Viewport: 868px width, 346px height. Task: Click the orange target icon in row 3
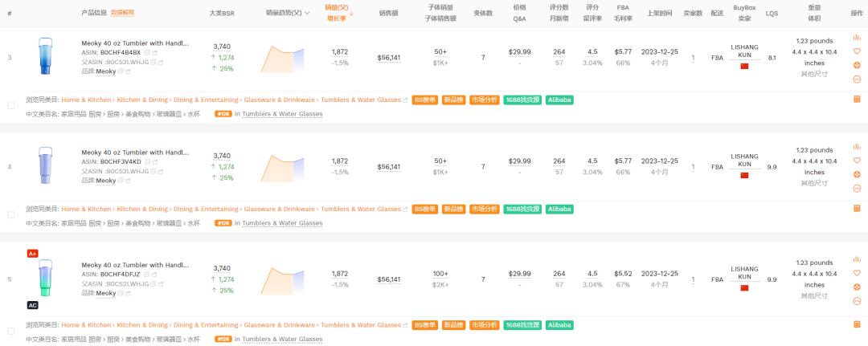(x=857, y=65)
